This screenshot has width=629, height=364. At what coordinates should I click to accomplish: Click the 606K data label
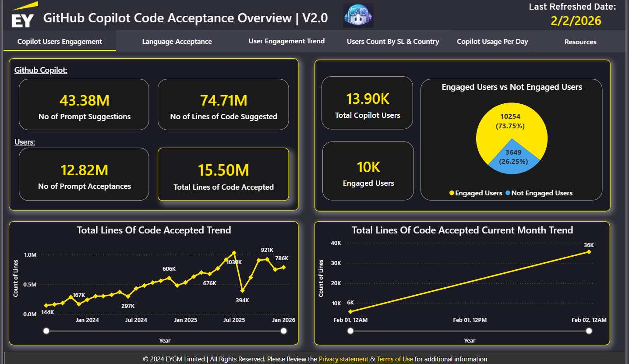[169, 269]
